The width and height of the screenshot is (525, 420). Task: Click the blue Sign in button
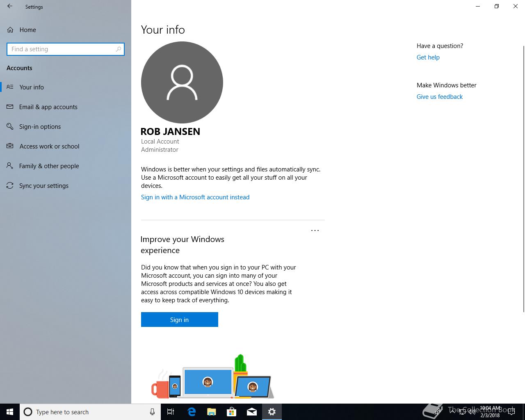(x=180, y=320)
